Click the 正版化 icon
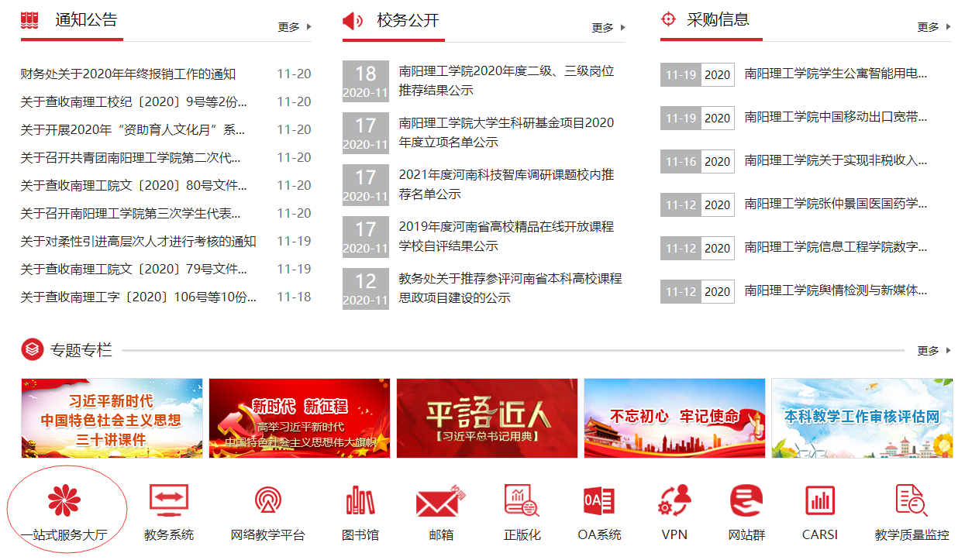This screenshot has width=965, height=560. pyautogui.click(x=522, y=501)
